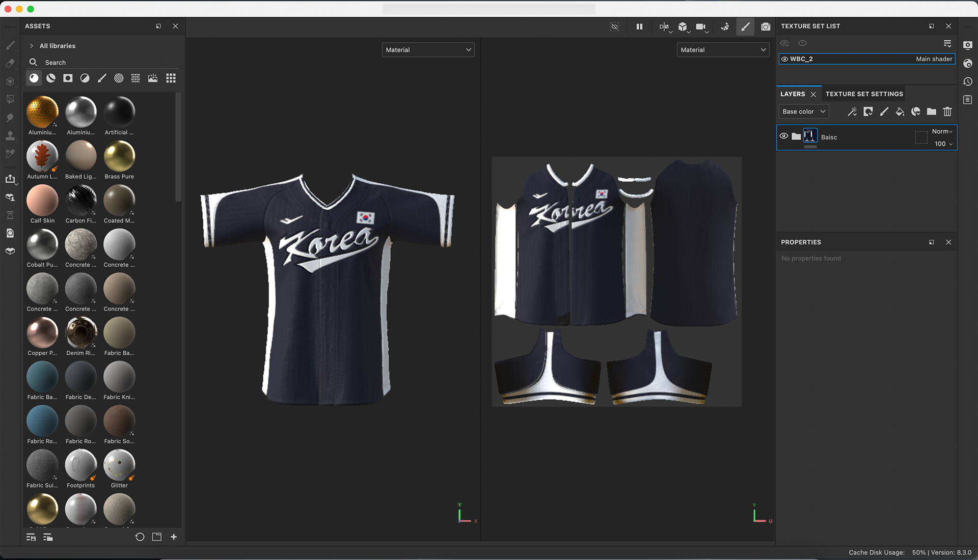Filter assets by Filters
This screenshot has width=978, height=560.
pyautogui.click(x=85, y=78)
